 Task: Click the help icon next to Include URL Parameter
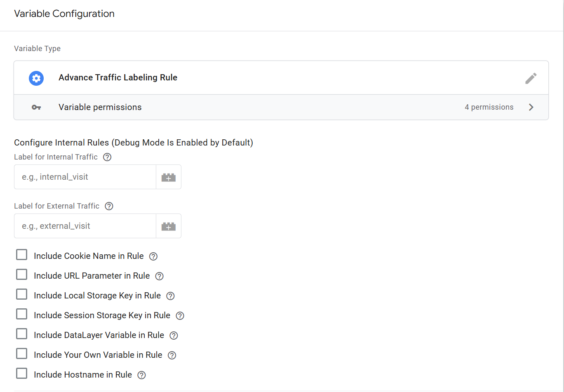click(159, 276)
